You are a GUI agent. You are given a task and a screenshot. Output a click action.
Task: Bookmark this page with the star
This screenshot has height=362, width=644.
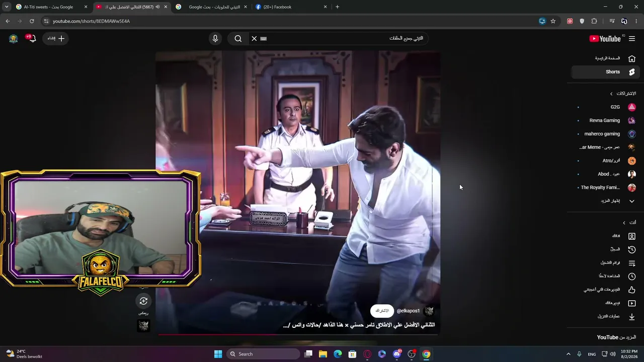tap(553, 21)
